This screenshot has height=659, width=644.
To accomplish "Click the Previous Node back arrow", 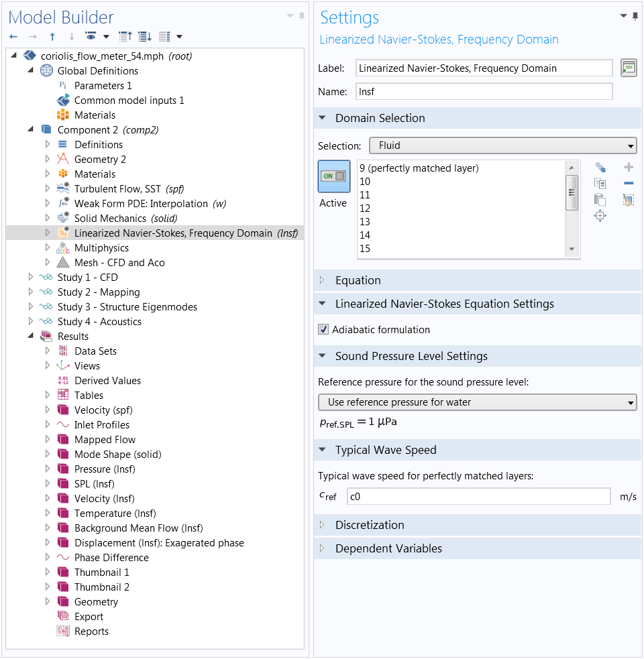I will (x=13, y=37).
